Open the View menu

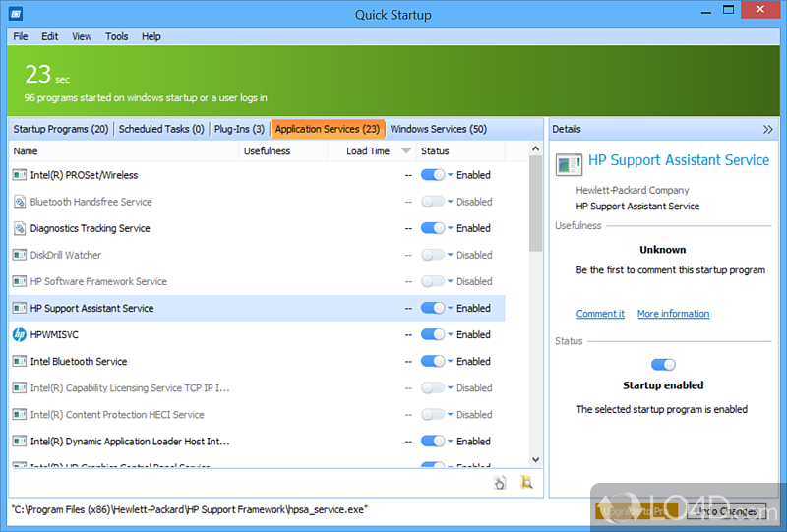point(82,36)
